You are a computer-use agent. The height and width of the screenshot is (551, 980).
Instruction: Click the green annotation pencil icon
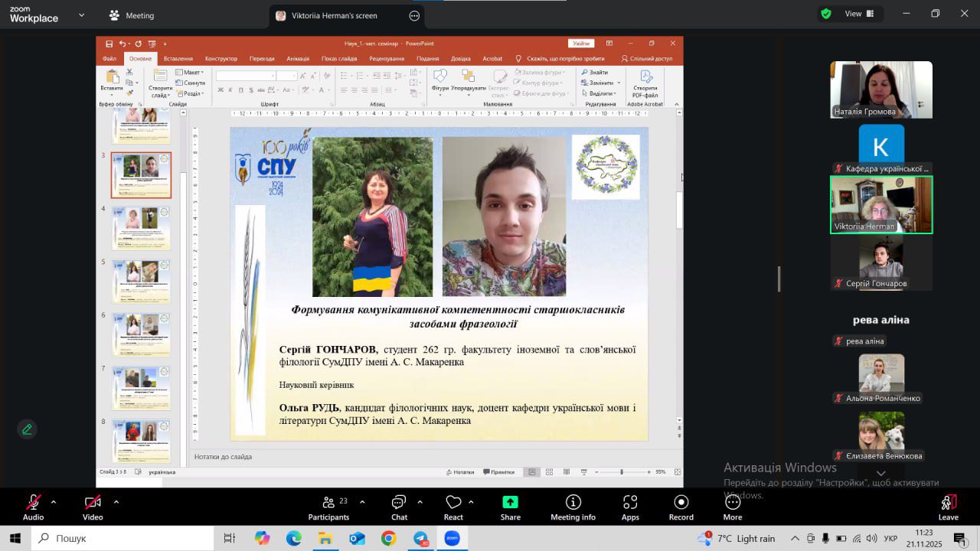coord(27,429)
